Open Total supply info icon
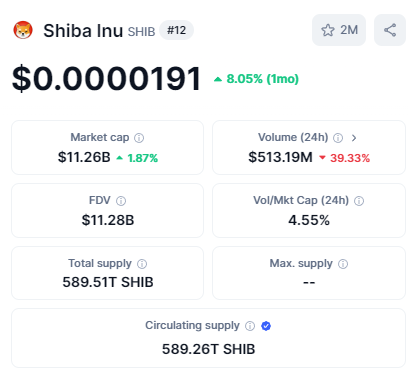The image size is (409, 371). [142, 264]
